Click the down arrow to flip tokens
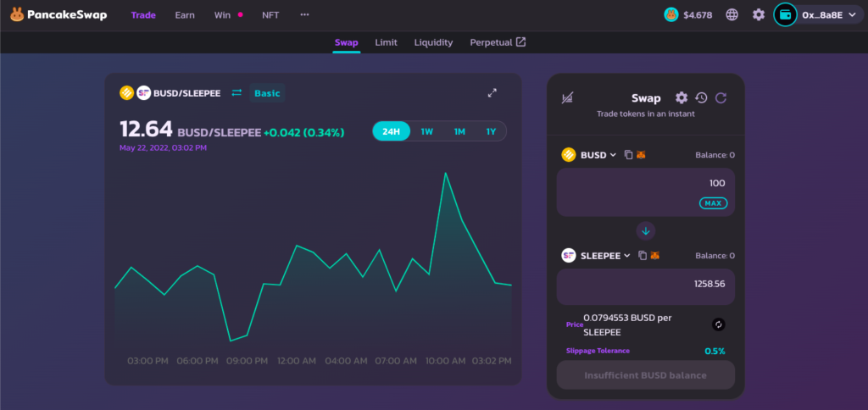The height and width of the screenshot is (410, 868). 646,230
